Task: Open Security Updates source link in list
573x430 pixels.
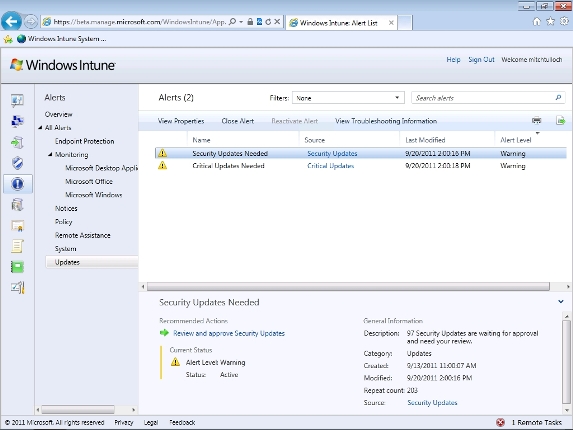Action: click(x=332, y=153)
